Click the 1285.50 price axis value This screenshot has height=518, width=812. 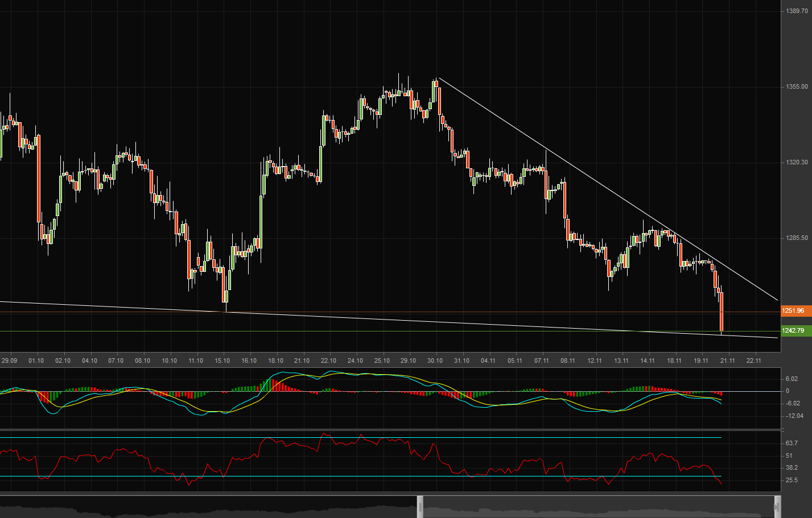(x=798, y=238)
